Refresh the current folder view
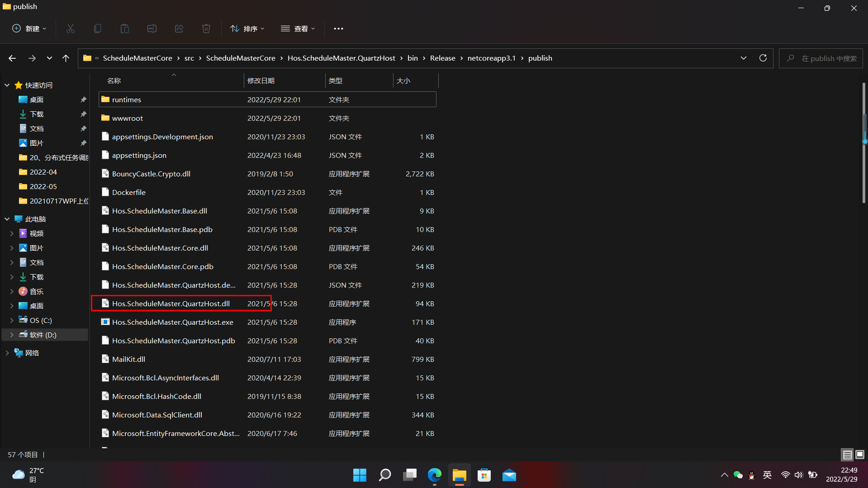 pos(763,58)
